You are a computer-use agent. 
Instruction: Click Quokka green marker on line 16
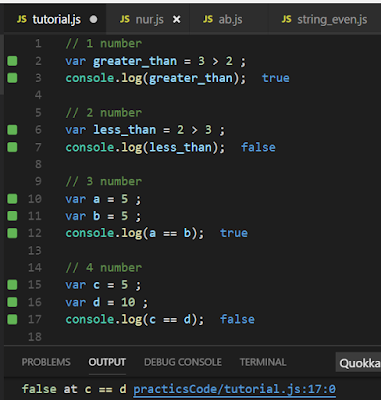tap(12, 302)
